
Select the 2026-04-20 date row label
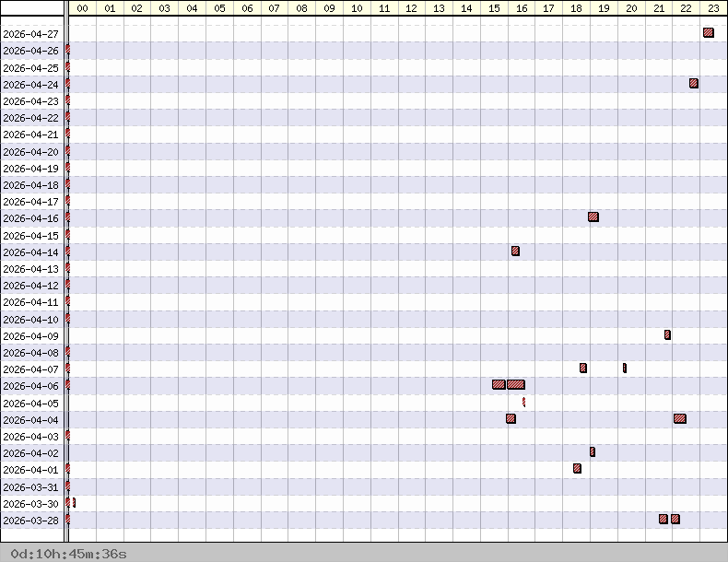point(31,152)
